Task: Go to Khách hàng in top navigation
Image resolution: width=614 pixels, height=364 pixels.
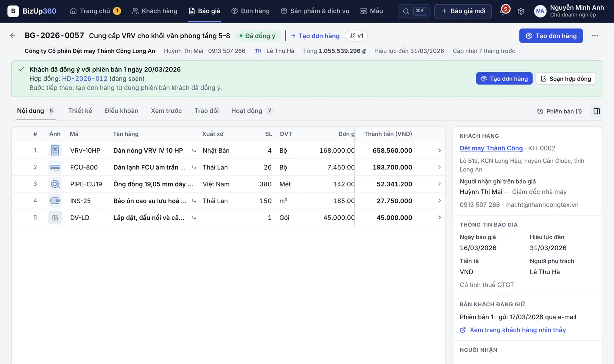Action: click(x=154, y=11)
